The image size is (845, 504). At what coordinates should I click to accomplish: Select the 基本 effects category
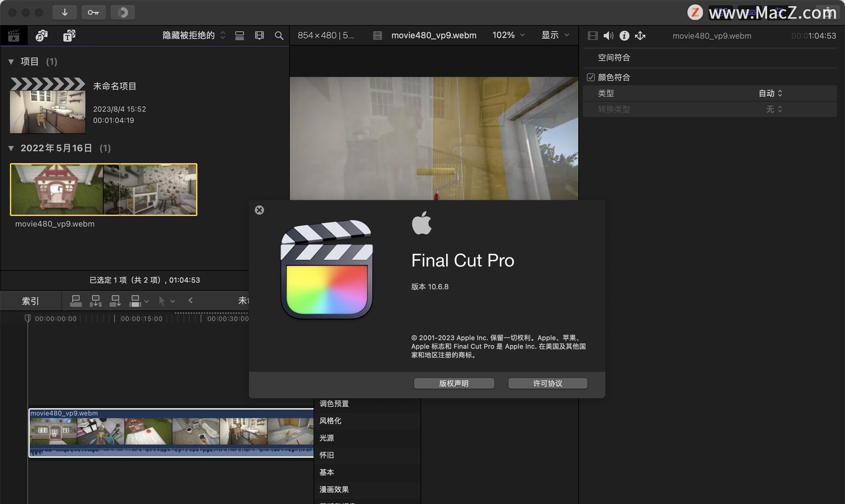tap(367, 472)
